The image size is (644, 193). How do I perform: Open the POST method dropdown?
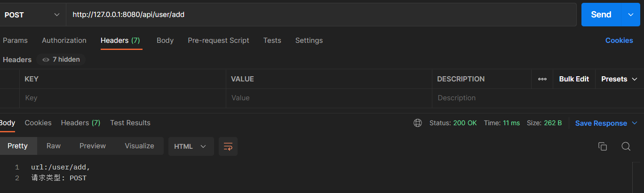pos(32,15)
